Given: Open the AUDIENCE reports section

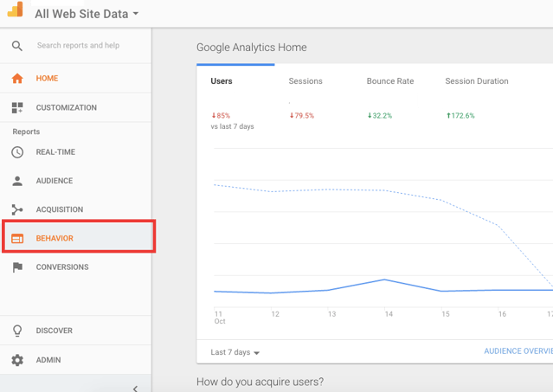Looking at the screenshot, I should [76, 181].
